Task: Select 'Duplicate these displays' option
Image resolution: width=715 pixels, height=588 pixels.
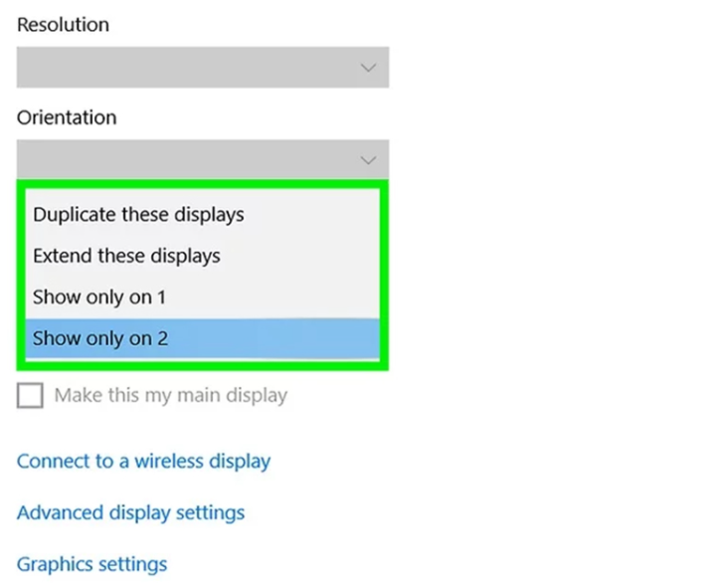Action: (138, 214)
